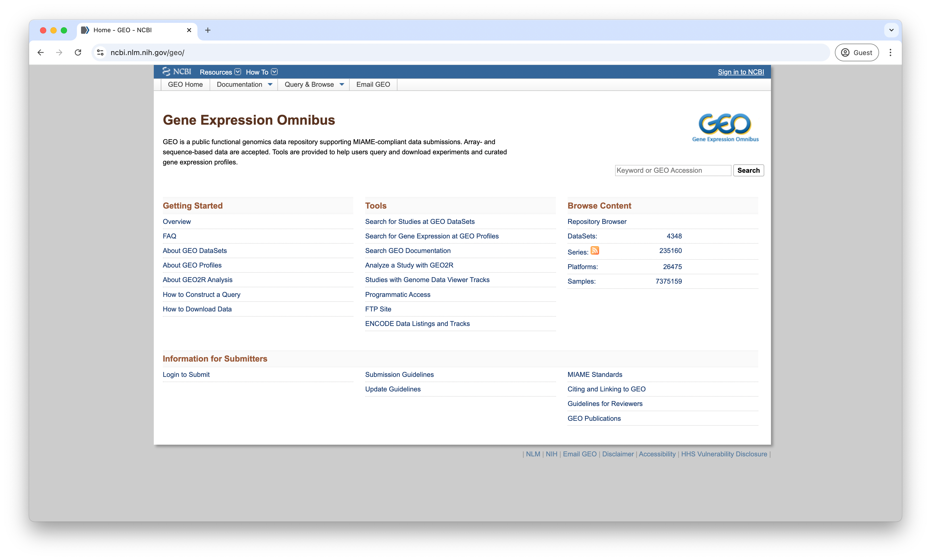
Task: Click Accessibility footer link
Action: point(657,454)
